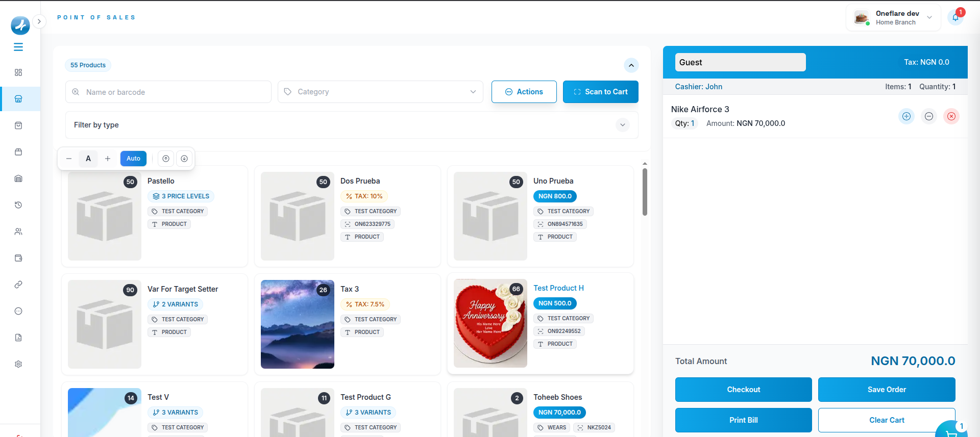Decrease card size with minus button
This screenshot has height=437, width=980.
click(x=69, y=159)
